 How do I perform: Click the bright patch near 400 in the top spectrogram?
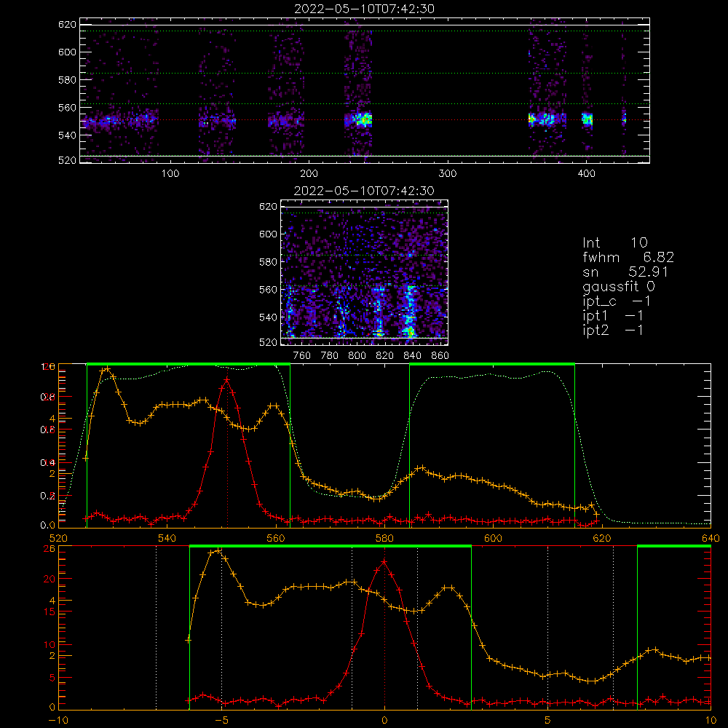click(x=587, y=119)
